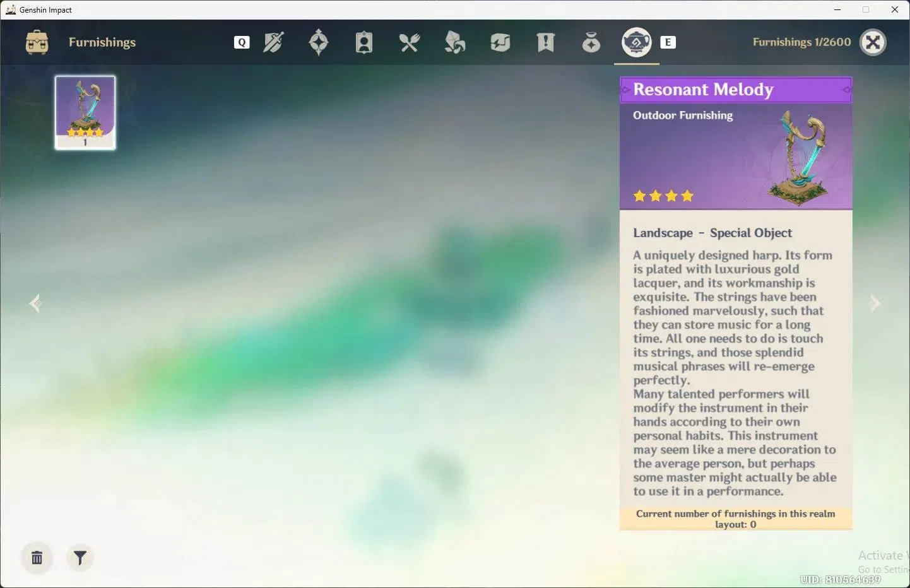Open the filter funnel options
This screenshot has height=588, width=910.
[x=80, y=558]
